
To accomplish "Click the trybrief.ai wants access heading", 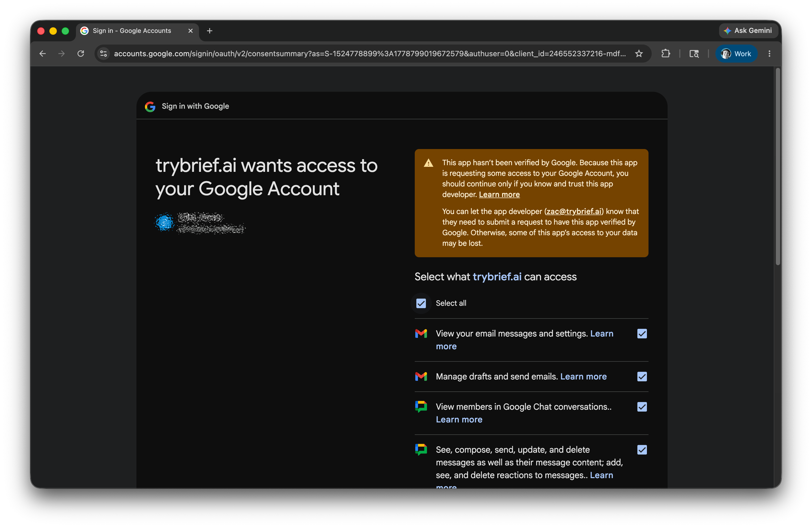I will 267,177.
